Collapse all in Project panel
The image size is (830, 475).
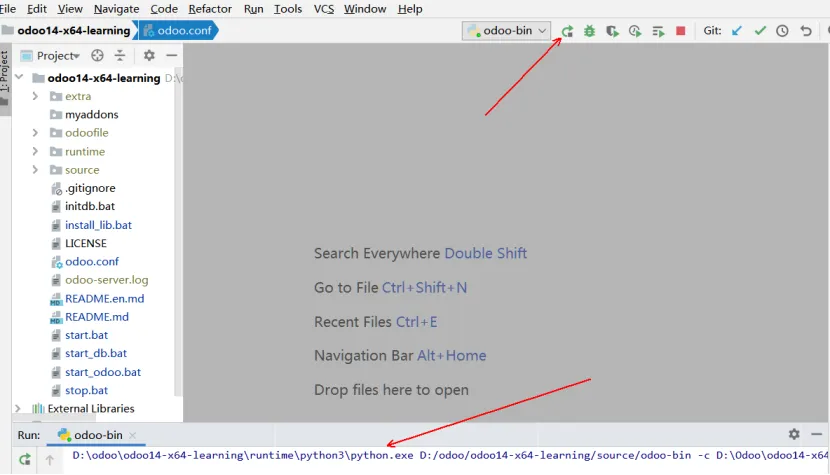point(120,55)
